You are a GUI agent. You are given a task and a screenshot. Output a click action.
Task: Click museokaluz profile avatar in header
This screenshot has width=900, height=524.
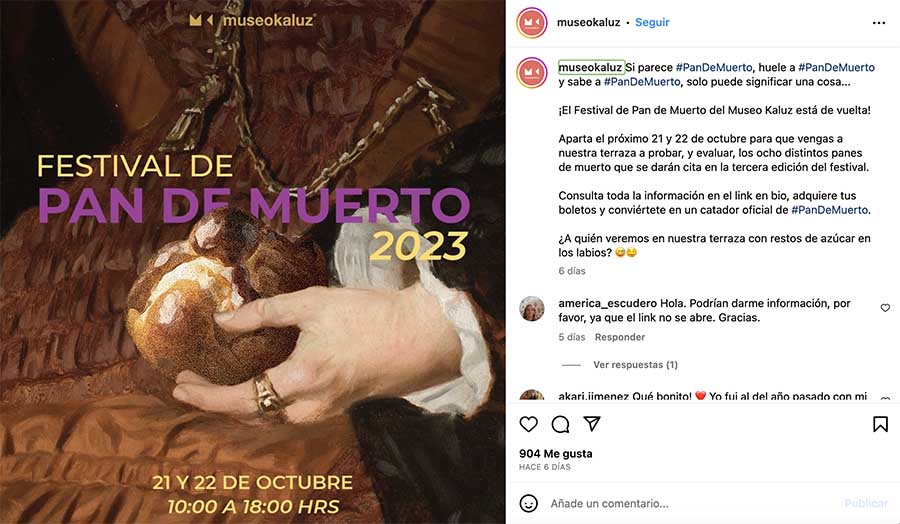tap(532, 23)
